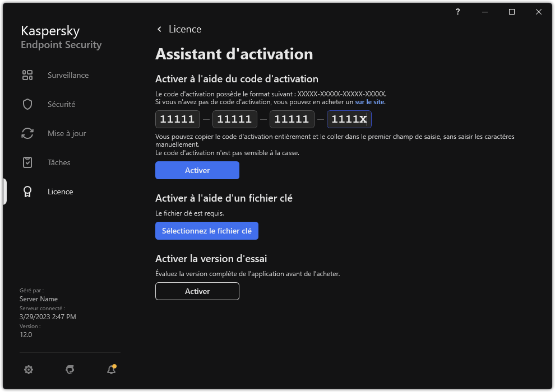The image size is (555, 392).
Task: Open help with the question mark icon
Action: (457, 12)
